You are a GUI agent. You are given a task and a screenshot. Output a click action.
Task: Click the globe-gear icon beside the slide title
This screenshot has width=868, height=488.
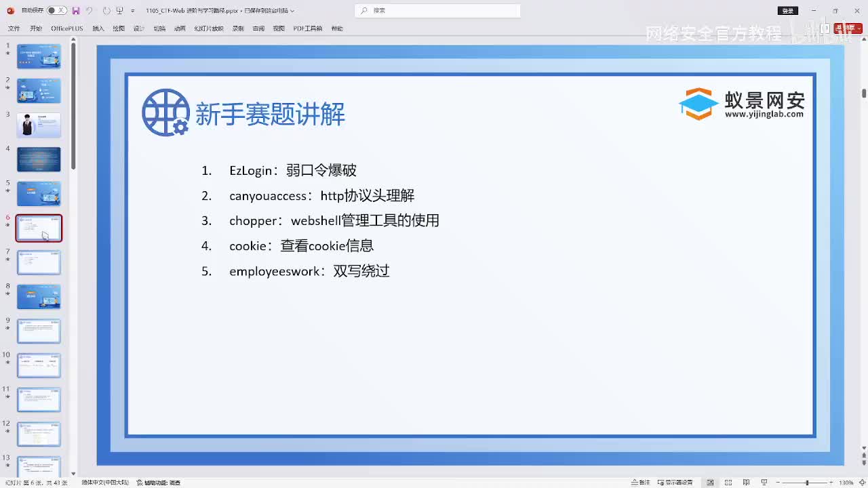point(165,113)
